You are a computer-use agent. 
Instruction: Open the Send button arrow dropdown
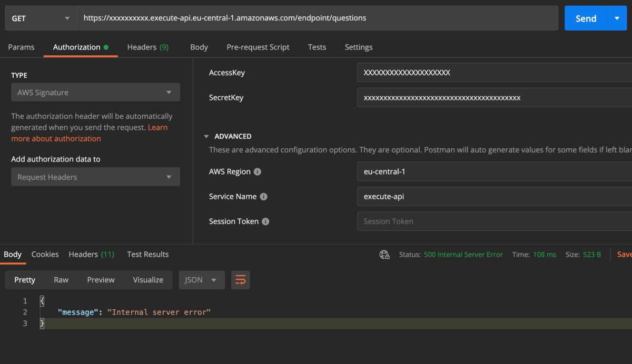(x=617, y=18)
